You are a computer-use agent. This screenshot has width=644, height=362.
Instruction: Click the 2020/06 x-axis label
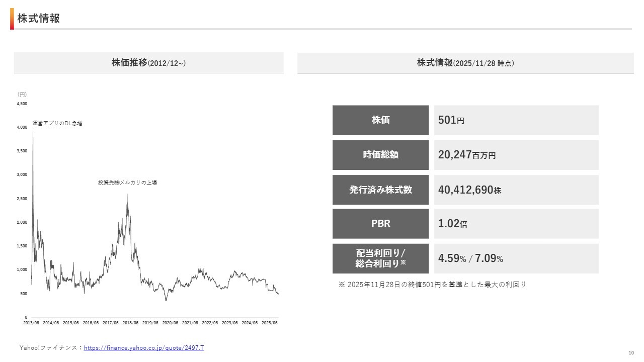click(x=171, y=323)
